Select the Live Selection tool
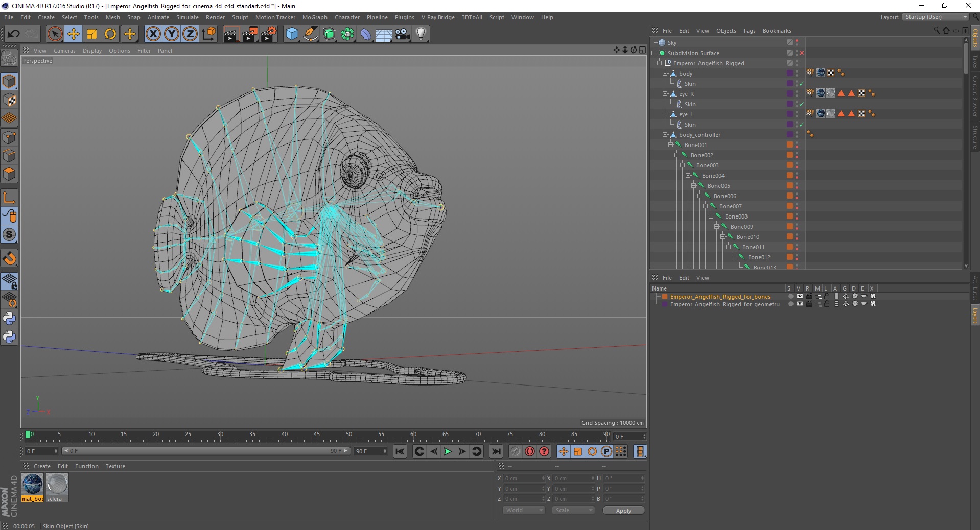Image resolution: width=980 pixels, height=530 pixels. [x=55, y=34]
